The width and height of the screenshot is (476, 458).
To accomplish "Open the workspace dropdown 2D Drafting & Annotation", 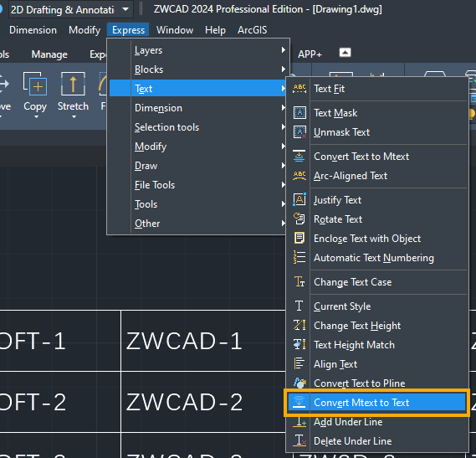I will 70,10.
